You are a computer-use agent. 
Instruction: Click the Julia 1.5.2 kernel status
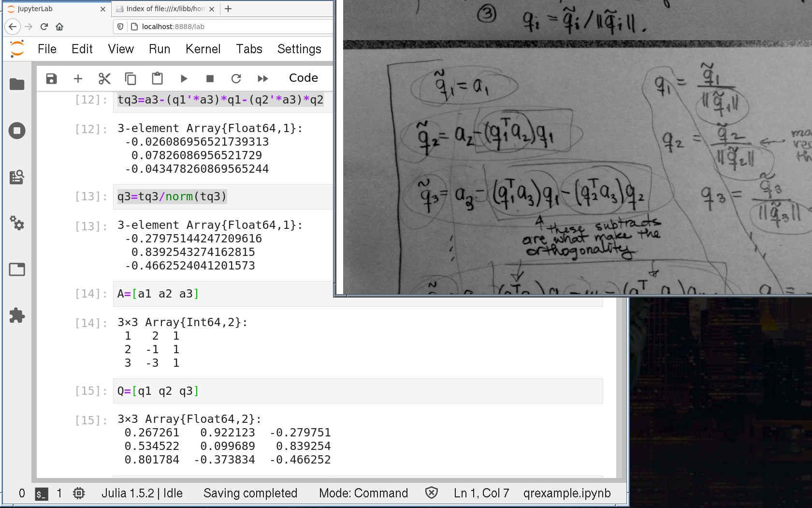142,493
